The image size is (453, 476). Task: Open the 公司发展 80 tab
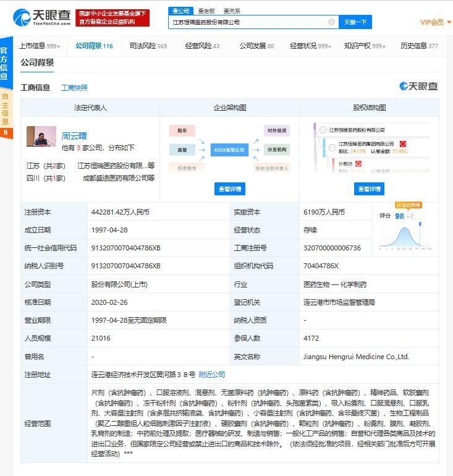tap(256, 46)
